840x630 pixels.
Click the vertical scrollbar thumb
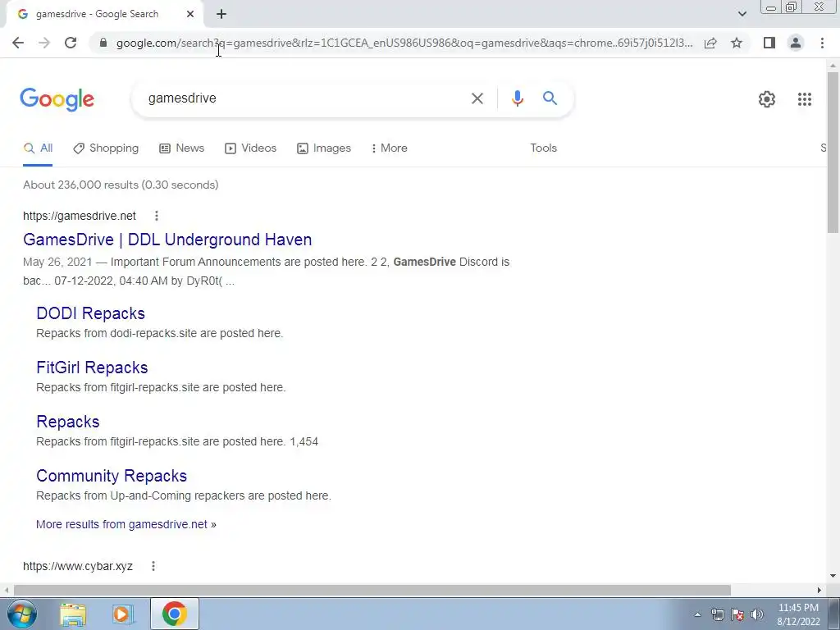coord(833,152)
